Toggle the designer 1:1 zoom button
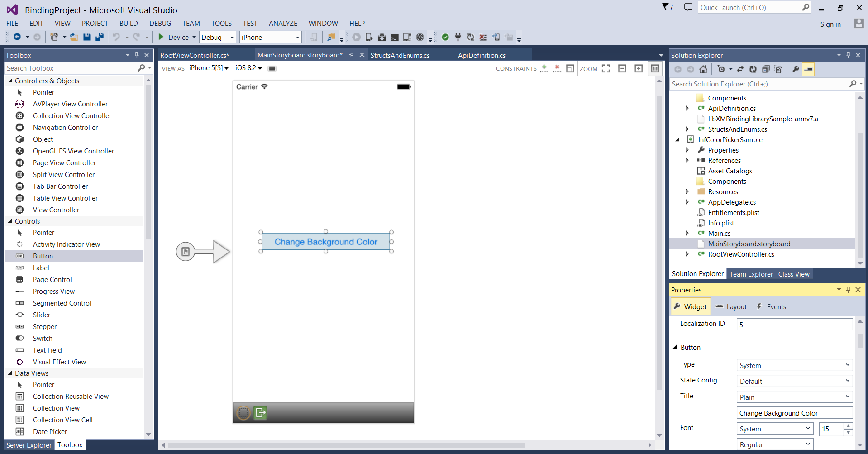The height and width of the screenshot is (454, 868). pos(655,68)
